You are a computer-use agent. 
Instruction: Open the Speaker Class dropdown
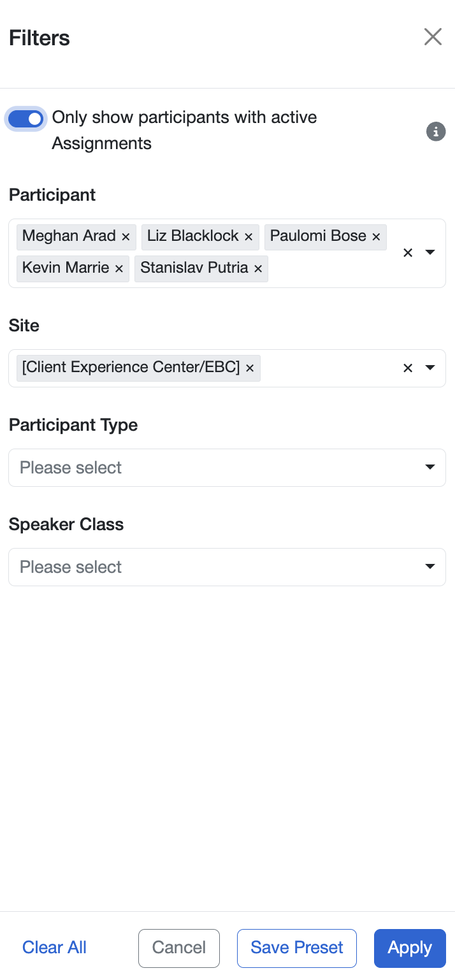pyautogui.click(x=227, y=567)
